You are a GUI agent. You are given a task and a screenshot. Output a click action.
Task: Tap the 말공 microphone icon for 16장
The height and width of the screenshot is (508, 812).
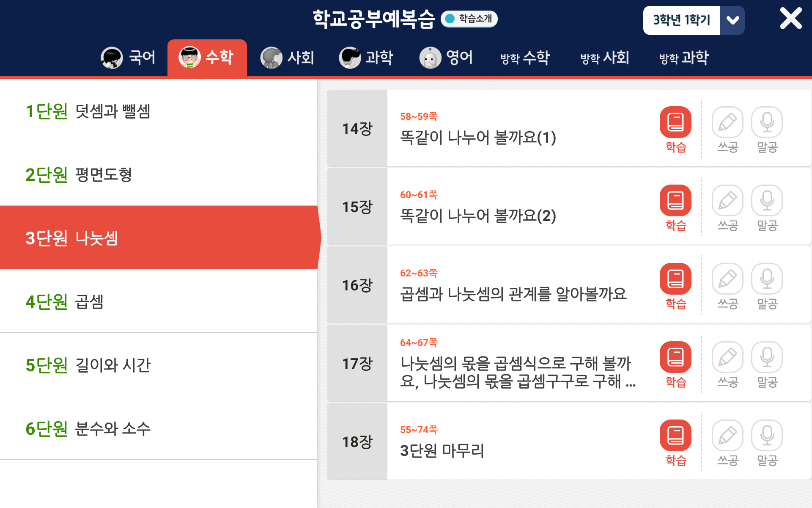[767, 279]
